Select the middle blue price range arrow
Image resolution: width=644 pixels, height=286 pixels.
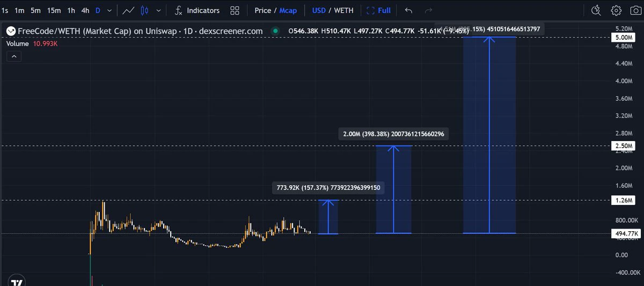point(393,189)
